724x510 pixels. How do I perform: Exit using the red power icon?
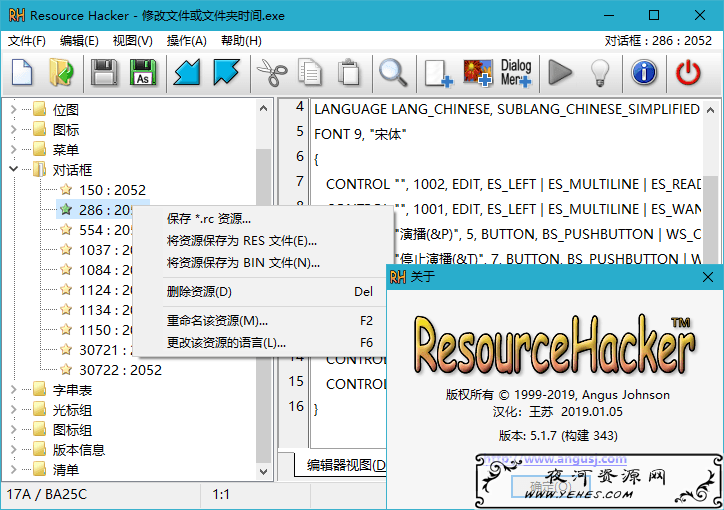click(688, 72)
